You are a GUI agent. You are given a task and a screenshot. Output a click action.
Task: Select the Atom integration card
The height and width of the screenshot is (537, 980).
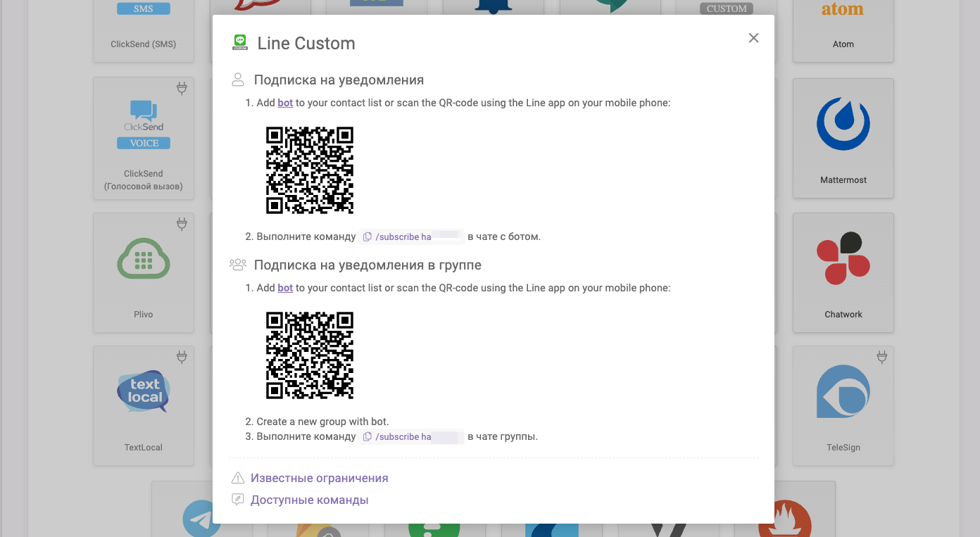[843, 31]
